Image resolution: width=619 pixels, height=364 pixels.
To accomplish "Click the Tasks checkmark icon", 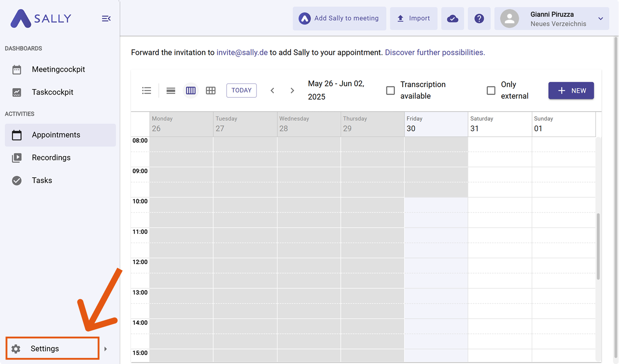I will coord(17,180).
